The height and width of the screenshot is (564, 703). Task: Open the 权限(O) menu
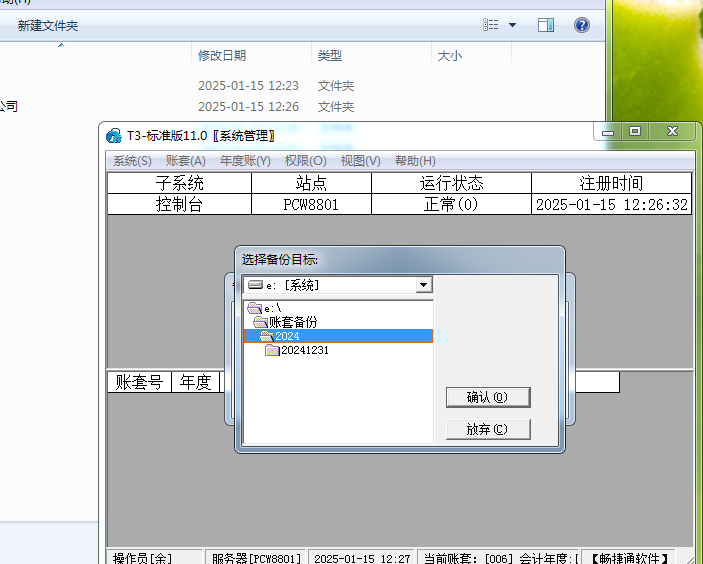[305, 161]
